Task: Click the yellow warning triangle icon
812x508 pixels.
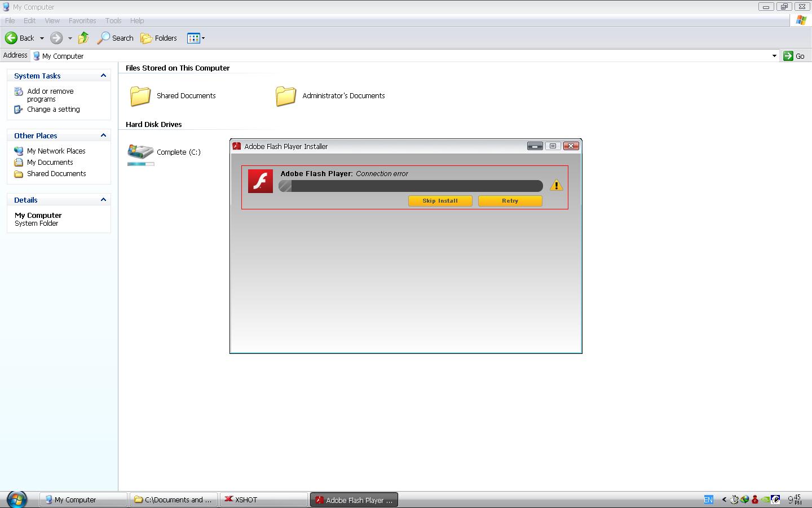Action: [557, 185]
